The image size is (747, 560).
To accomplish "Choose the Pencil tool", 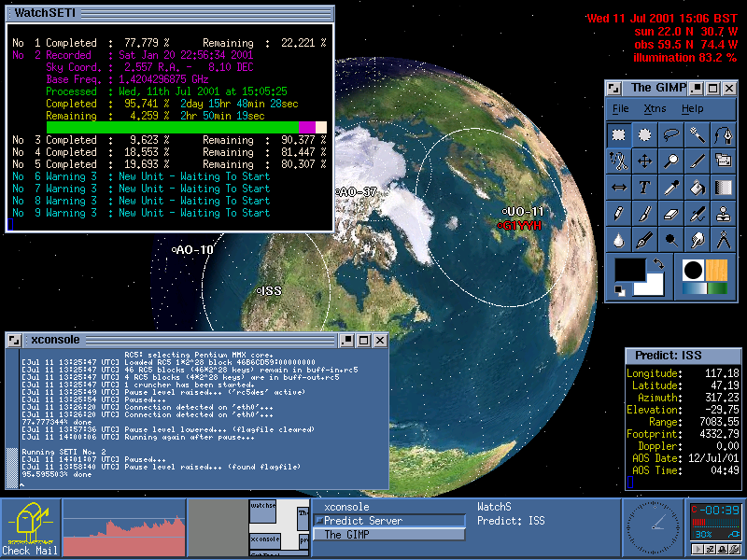I will click(x=619, y=214).
